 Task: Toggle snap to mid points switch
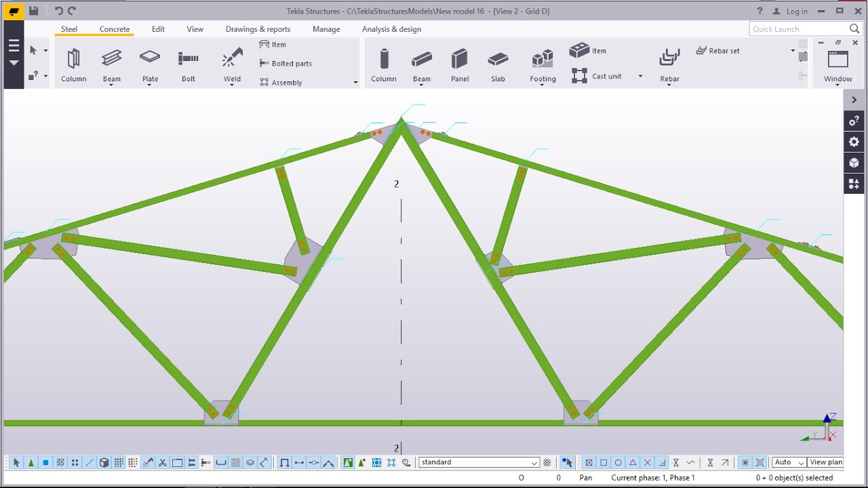click(x=633, y=462)
